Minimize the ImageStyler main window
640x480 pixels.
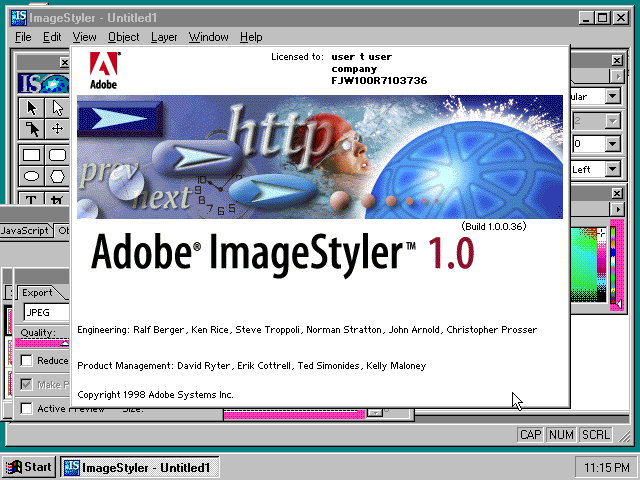[587, 18]
